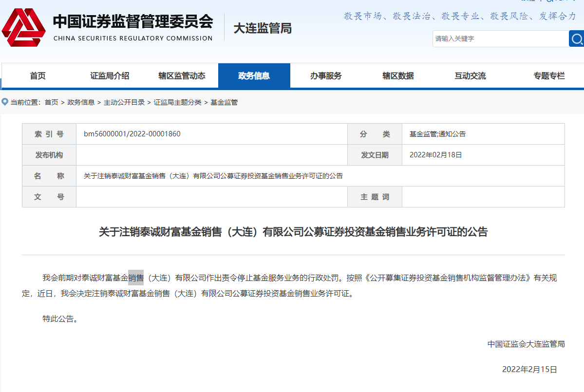Click the 分类 label cell

point(375,134)
